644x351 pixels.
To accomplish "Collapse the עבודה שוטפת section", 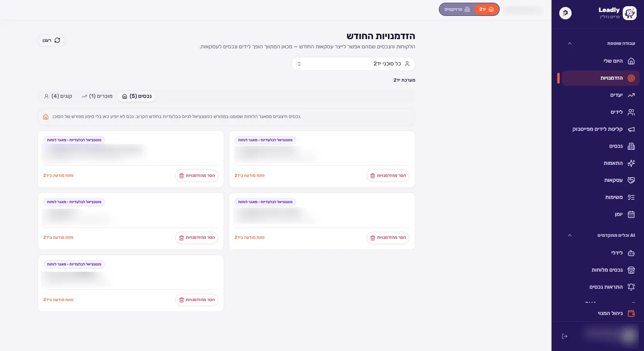I will [569, 43].
